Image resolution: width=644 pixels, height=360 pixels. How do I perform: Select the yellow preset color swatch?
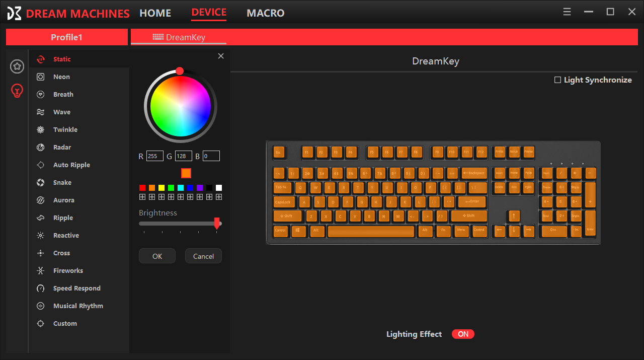click(x=162, y=188)
